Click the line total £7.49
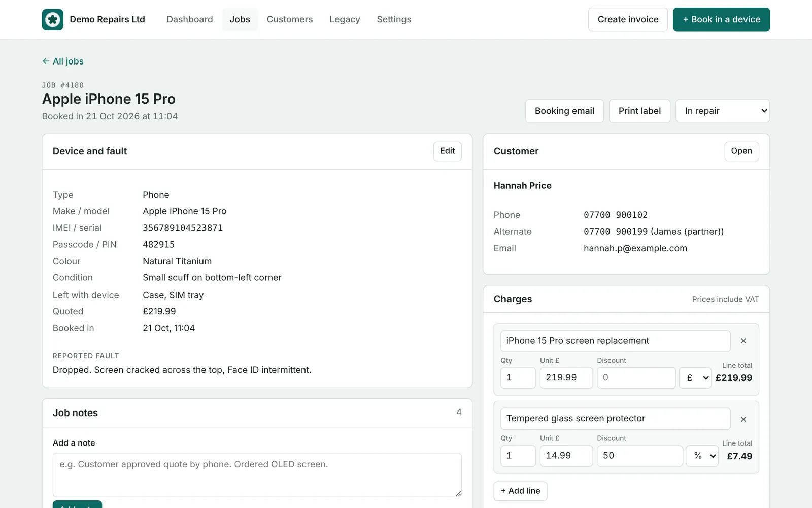Viewport: 812px width, 508px height. (x=739, y=456)
